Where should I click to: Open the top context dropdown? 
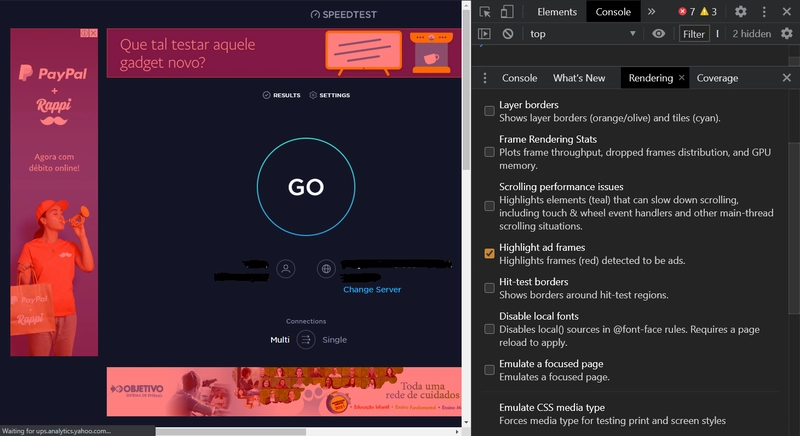coord(582,34)
